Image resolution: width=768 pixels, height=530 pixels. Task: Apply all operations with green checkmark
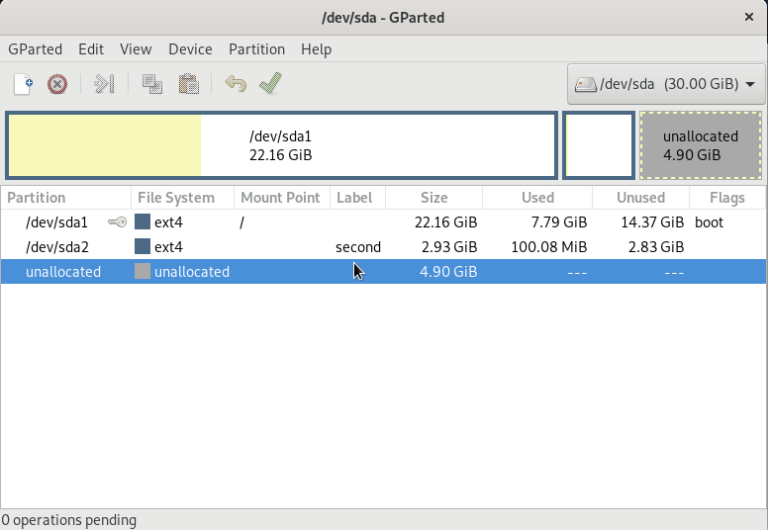tap(270, 85)
